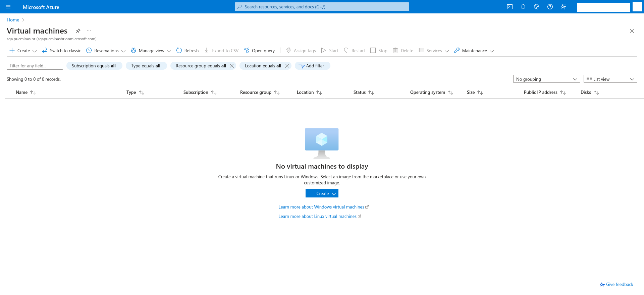Click the blue Create button in empty state
This screenshot has height=295, width=644.
[x=322, y=193]
